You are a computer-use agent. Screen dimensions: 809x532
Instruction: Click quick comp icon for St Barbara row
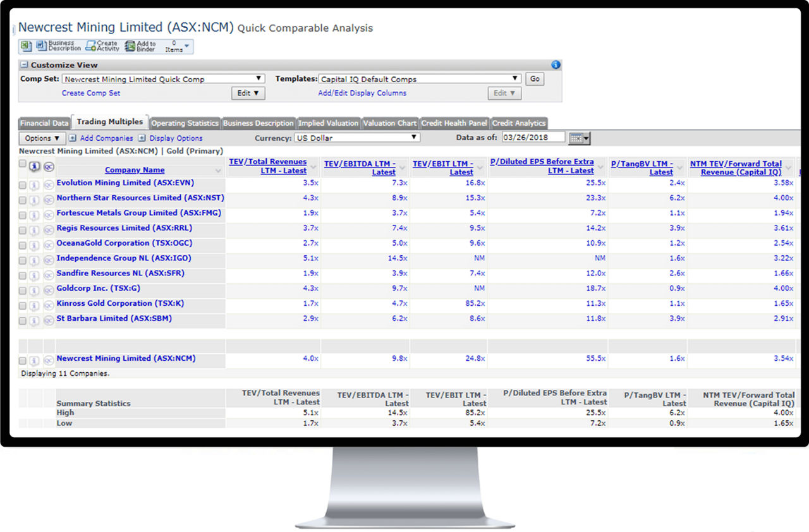[x=49, y=321]
